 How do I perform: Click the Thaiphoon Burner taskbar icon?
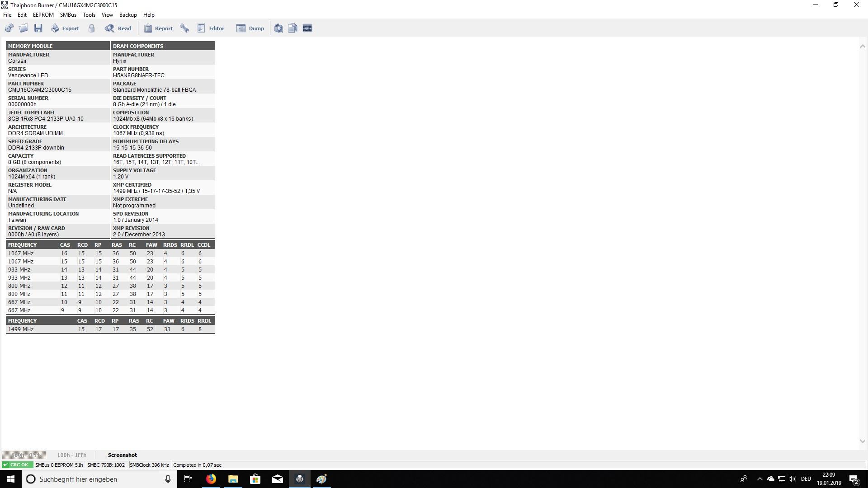point(300,479)
